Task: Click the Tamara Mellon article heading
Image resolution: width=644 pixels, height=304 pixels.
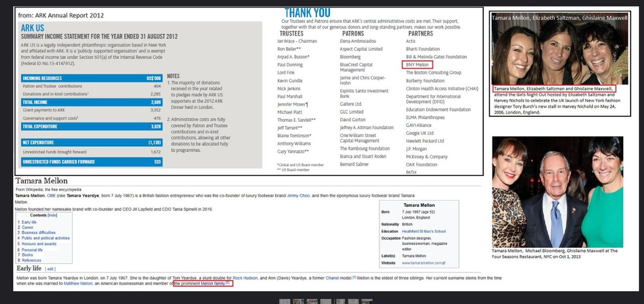Action: 41,181
